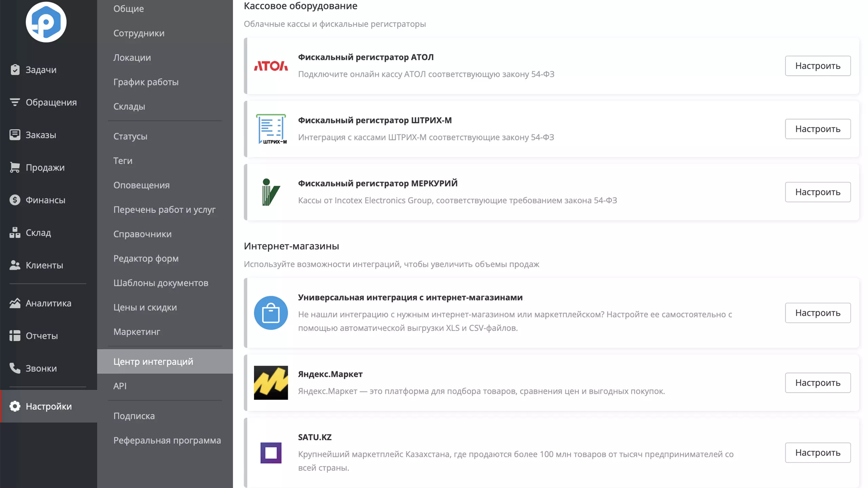The width and height of the screenshot is (868, 488).
Task: Open Сотрудники settings page
Action: click(165, 33)
